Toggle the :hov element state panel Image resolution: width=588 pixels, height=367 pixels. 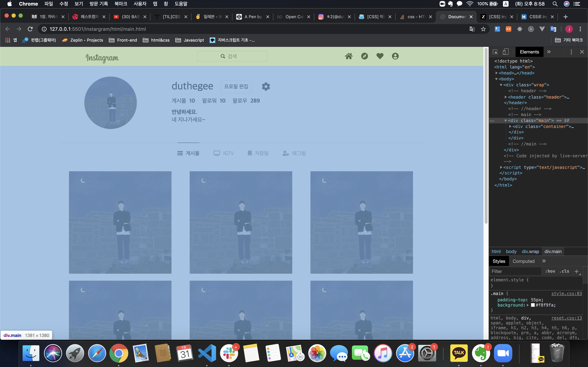pyautogui.click(x=550, y=271)
